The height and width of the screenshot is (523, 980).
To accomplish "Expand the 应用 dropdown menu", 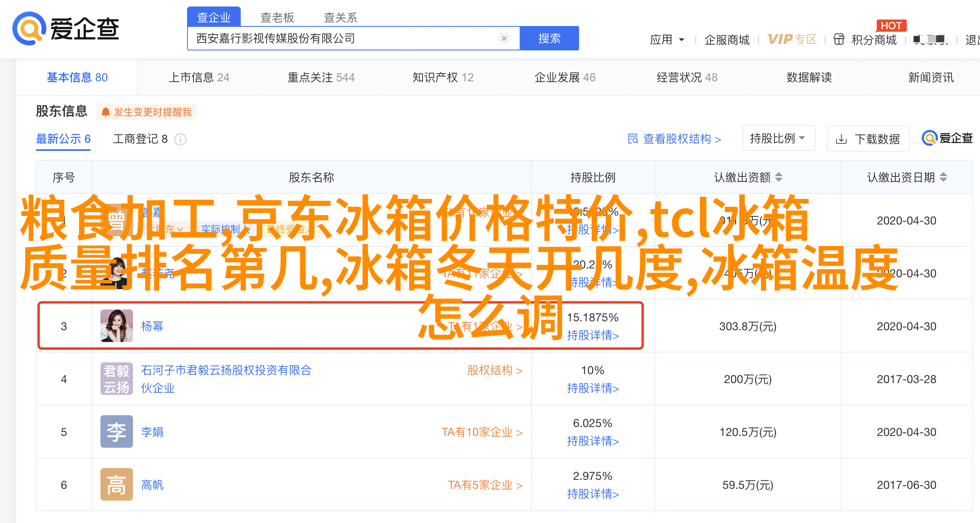I will click(x=667, y=39).
